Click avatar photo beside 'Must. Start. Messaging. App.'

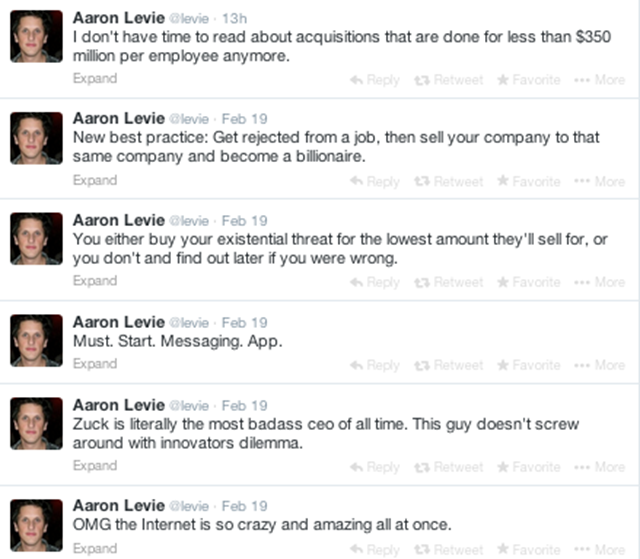tap(37, 339)
